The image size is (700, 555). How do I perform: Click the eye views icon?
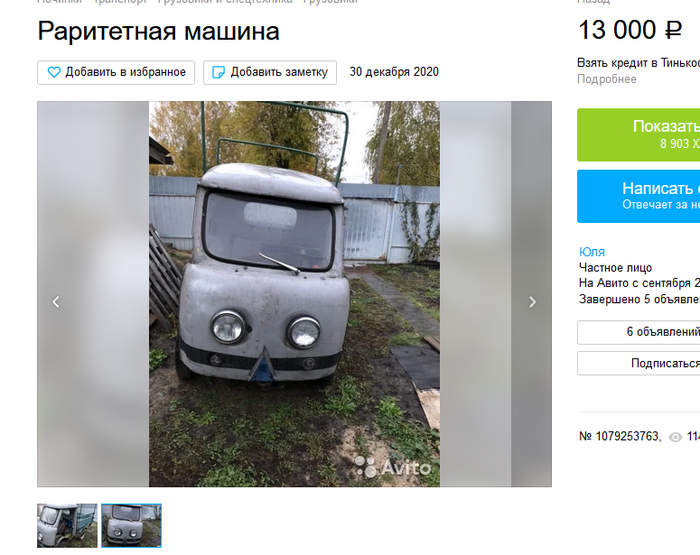point(675,437)
